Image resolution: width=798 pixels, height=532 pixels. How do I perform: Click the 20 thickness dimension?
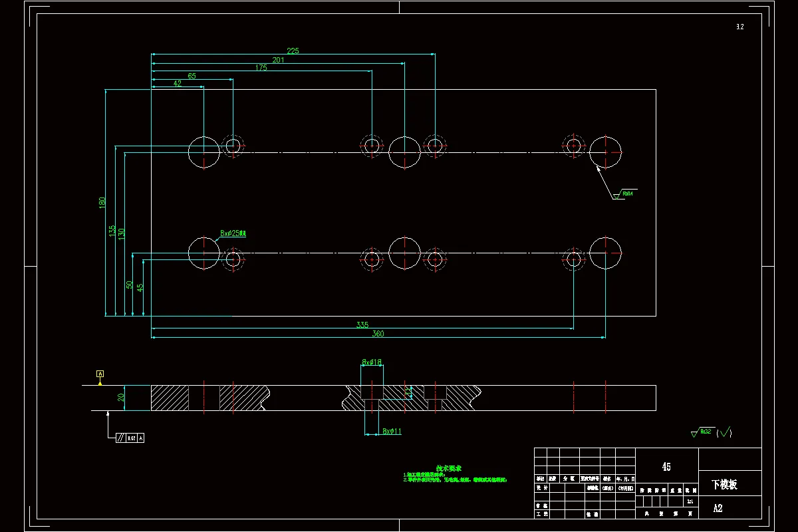(121, 398)
